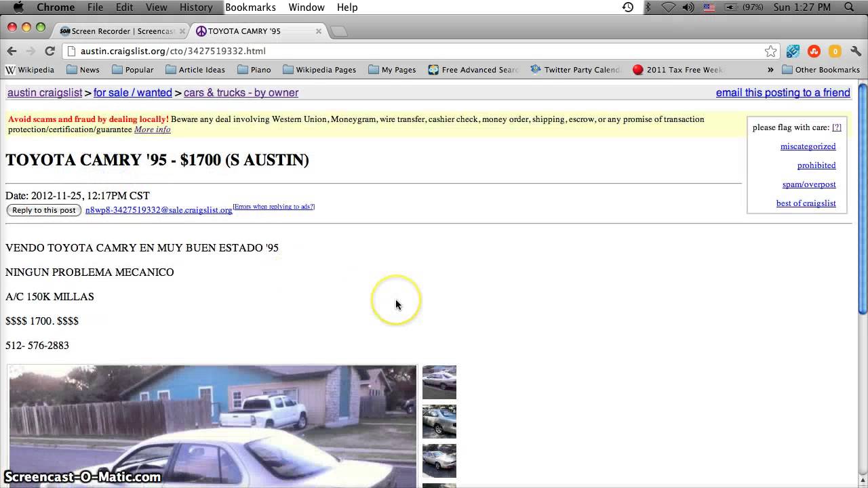
Task: Click the main white Camry photo
Action: [213, 426]
